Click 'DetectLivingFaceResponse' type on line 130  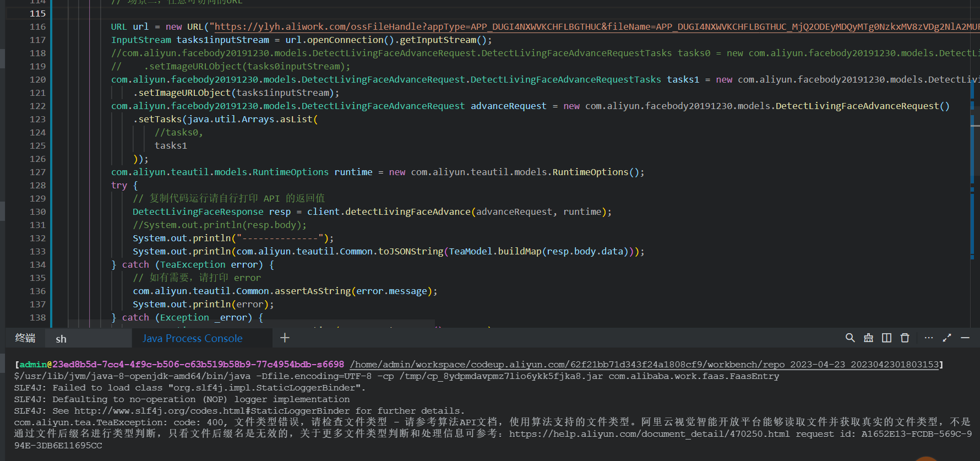tap(198, 212)
